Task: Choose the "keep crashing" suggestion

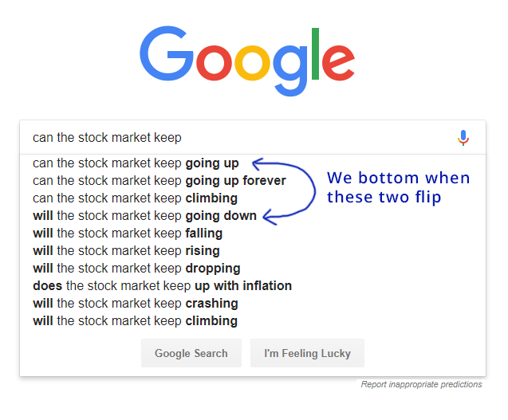Action: click(x=136, y=304)
